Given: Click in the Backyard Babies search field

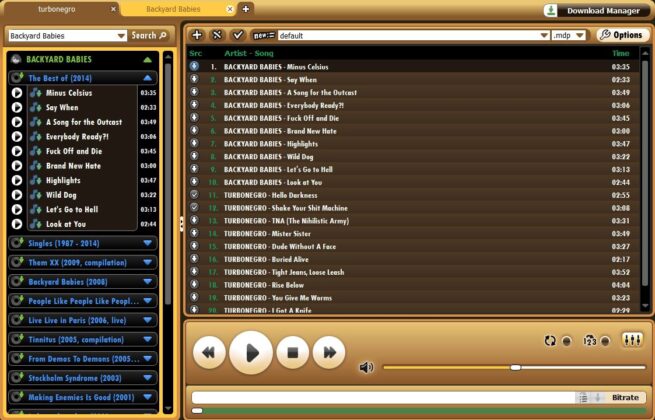Looking at the screenshot, I should [62, 36].
